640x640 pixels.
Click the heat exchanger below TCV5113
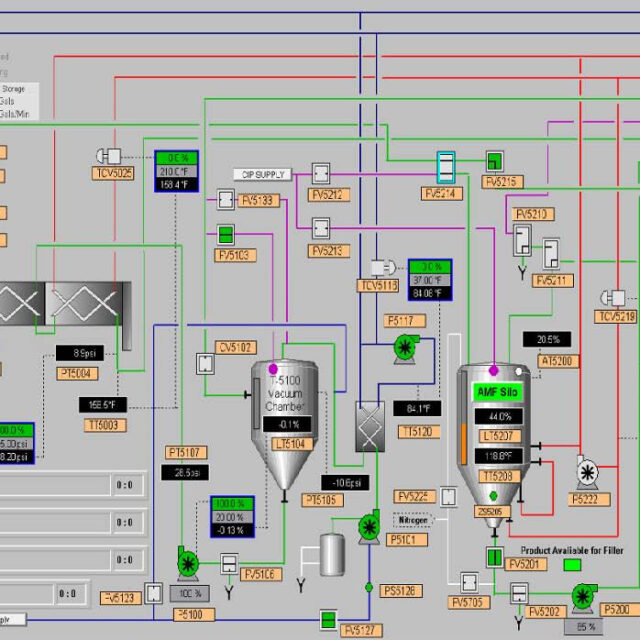point(372,426)
